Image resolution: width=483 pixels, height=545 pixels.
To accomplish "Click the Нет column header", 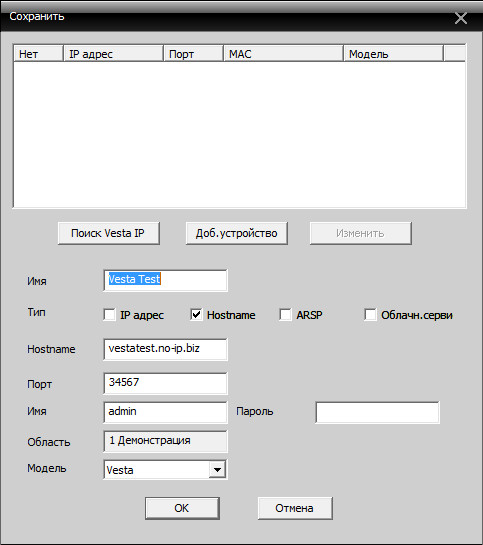I will point(39,54).
